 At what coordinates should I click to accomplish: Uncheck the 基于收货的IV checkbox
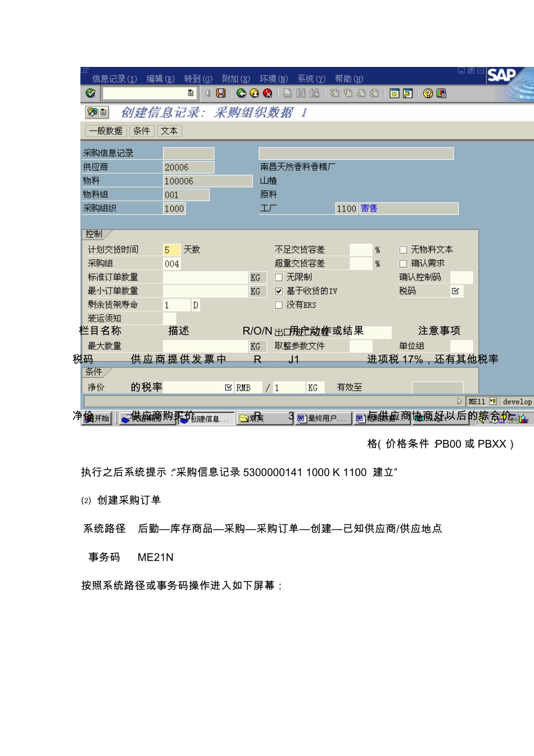[278, 291]
